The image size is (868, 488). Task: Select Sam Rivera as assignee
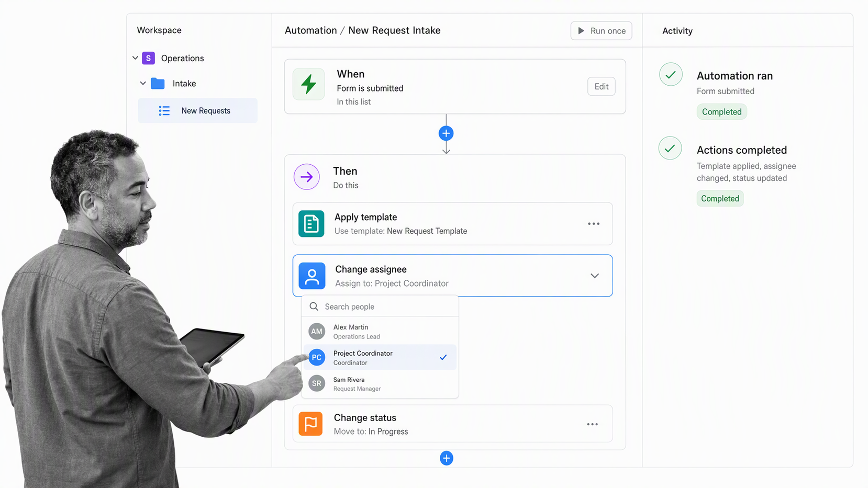coord(380,383)
